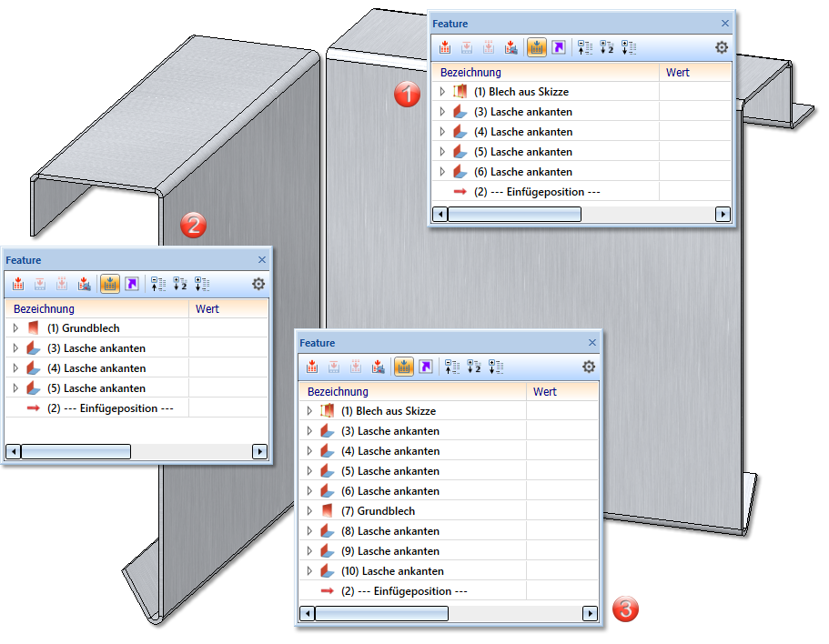Expand all entries icon in Feature panel listing (1) Grundblech
This screenshot has width=829, height=644.
202,284
